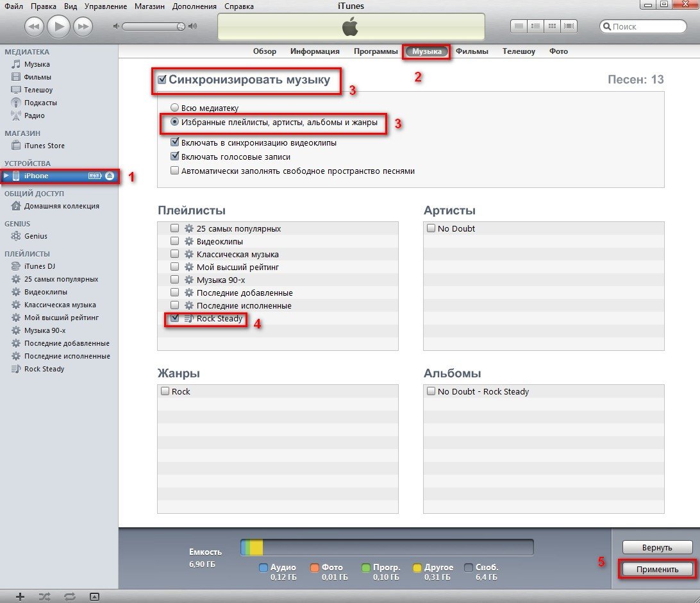Viewport: 700px width, 603px height.
Task: Open the Файл menu
Action: point(13,6)
